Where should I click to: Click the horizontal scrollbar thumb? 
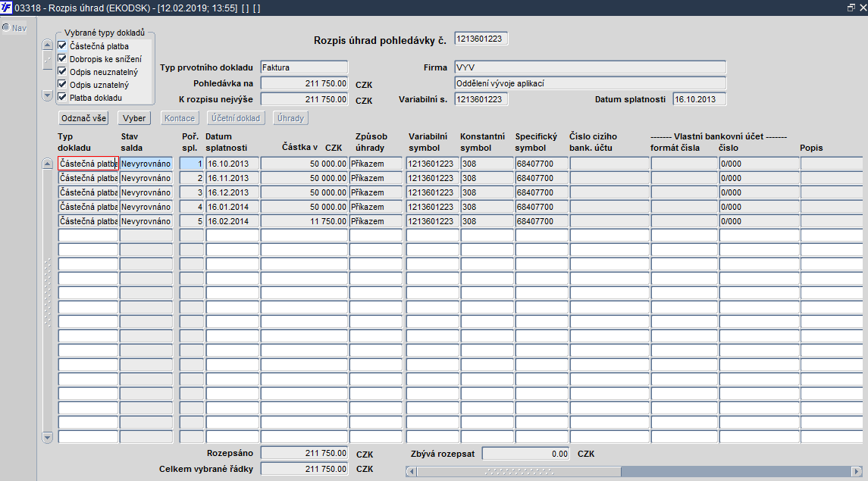[519, 471]
